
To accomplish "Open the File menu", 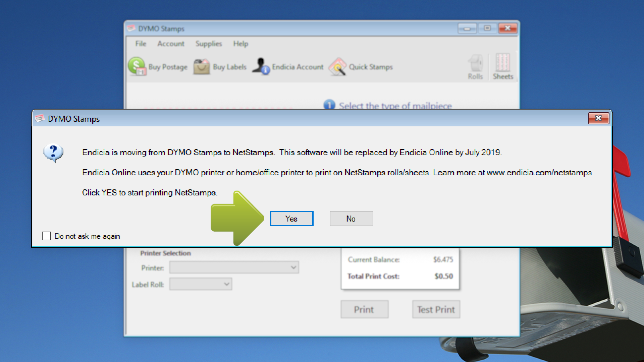I will click(x=140, y=43).
